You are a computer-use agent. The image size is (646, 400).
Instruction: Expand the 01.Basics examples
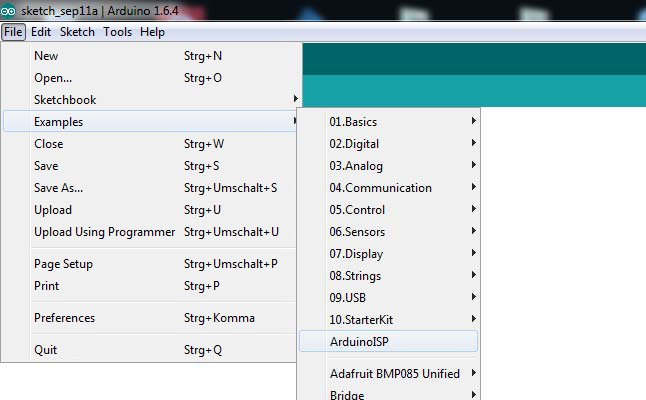tap(389, 122)
